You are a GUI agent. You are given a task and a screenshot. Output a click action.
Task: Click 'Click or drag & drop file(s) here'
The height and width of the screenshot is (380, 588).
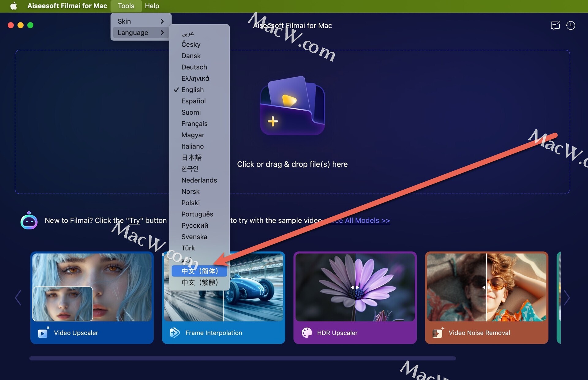292,164
